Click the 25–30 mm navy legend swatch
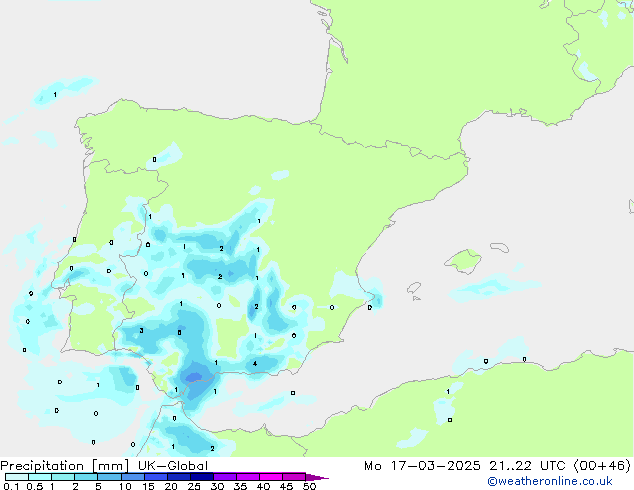 [201, 477]
